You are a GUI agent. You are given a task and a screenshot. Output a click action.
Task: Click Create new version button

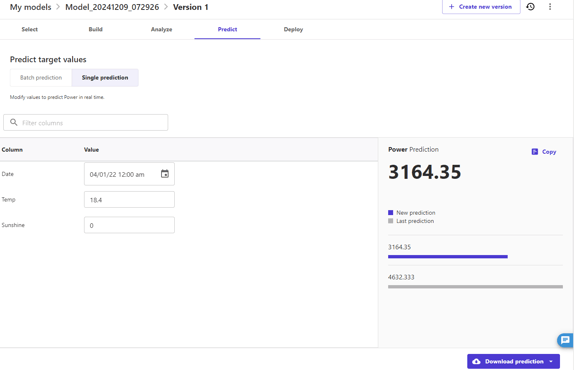[x=481, y=7]
